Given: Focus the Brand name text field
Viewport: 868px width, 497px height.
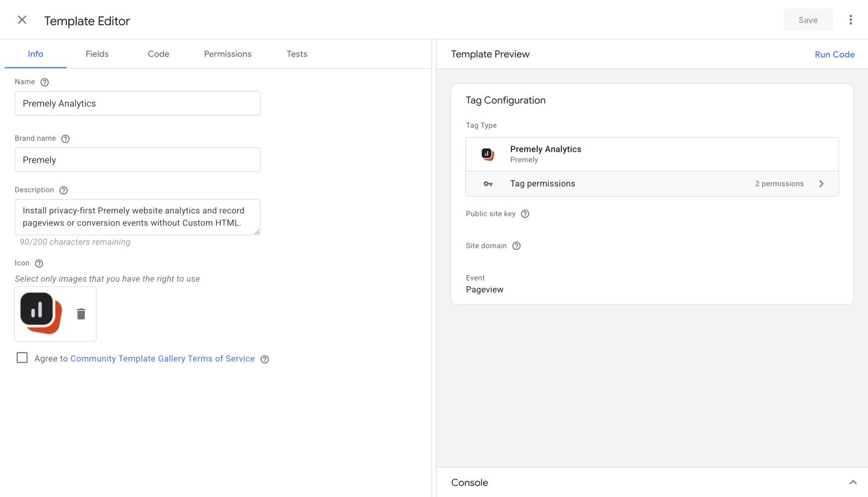Looking at the screenshot, I should click(x=138, y=160).
